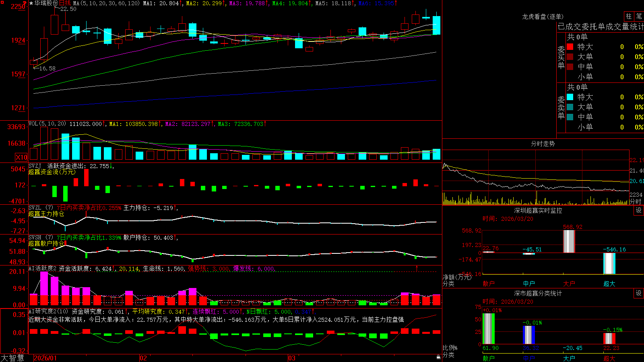Image resolution: width=644 pixels, height=362 pixels.
Task: Click the 深市超赢分类统计 panel title
Action: point(538,293)
